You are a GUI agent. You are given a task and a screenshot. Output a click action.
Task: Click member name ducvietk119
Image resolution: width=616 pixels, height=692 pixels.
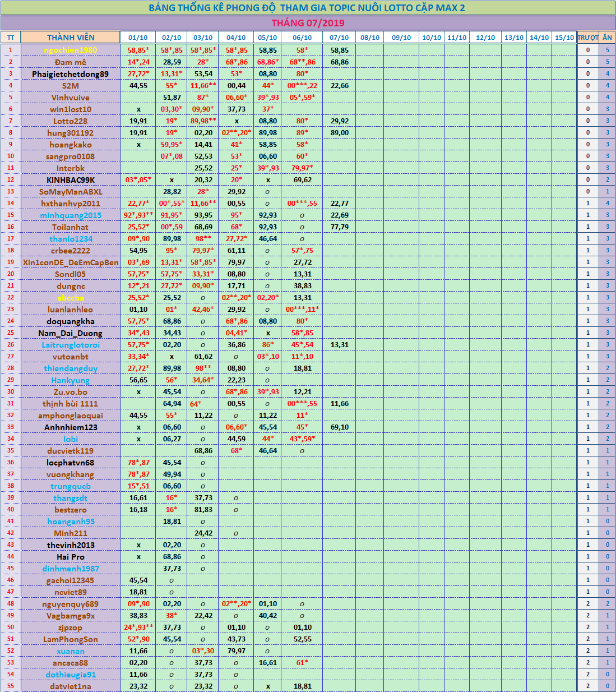click(x=71, y=450)
